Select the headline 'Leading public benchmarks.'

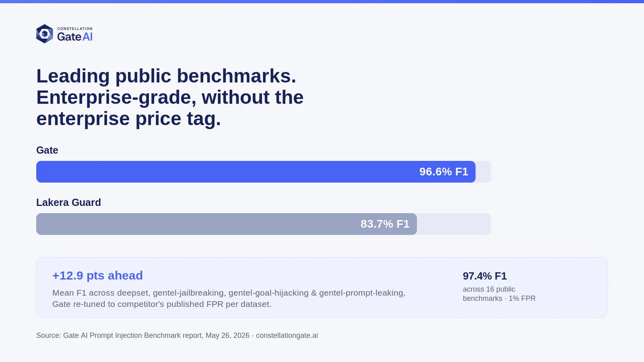point(166,76)
